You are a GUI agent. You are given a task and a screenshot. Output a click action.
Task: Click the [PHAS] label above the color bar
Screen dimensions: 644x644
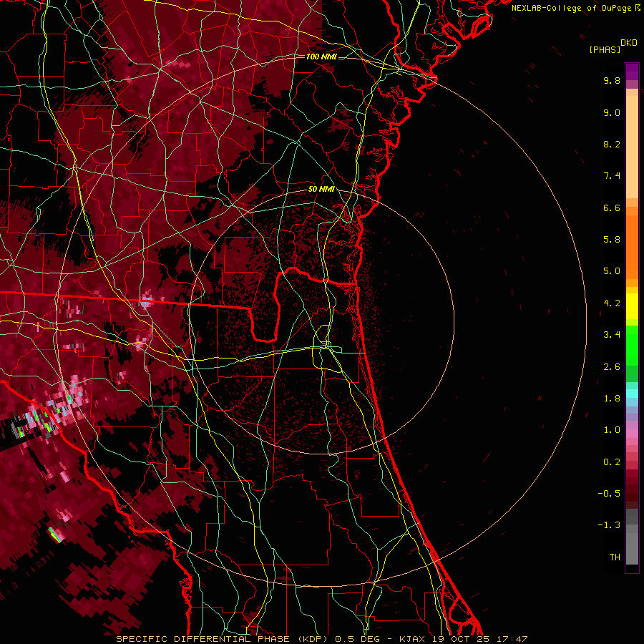[x=605, y=49]
